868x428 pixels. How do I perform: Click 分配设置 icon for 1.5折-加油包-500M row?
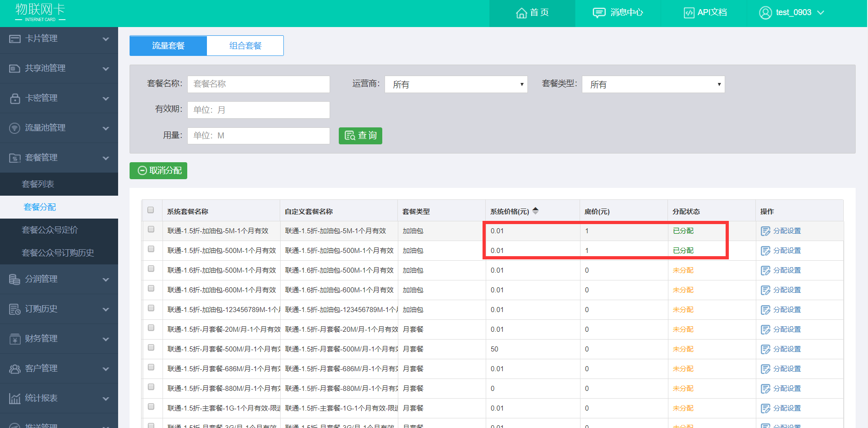pos(765,251)
